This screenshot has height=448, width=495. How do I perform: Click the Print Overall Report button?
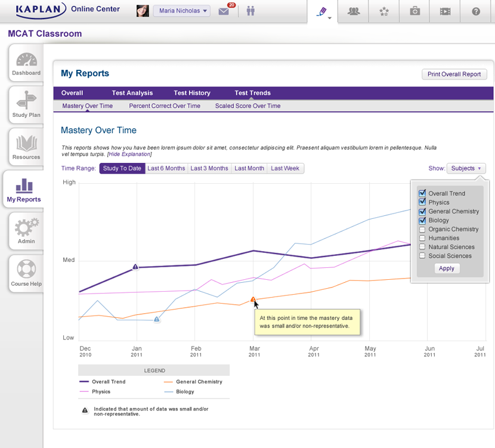(454, 75)
